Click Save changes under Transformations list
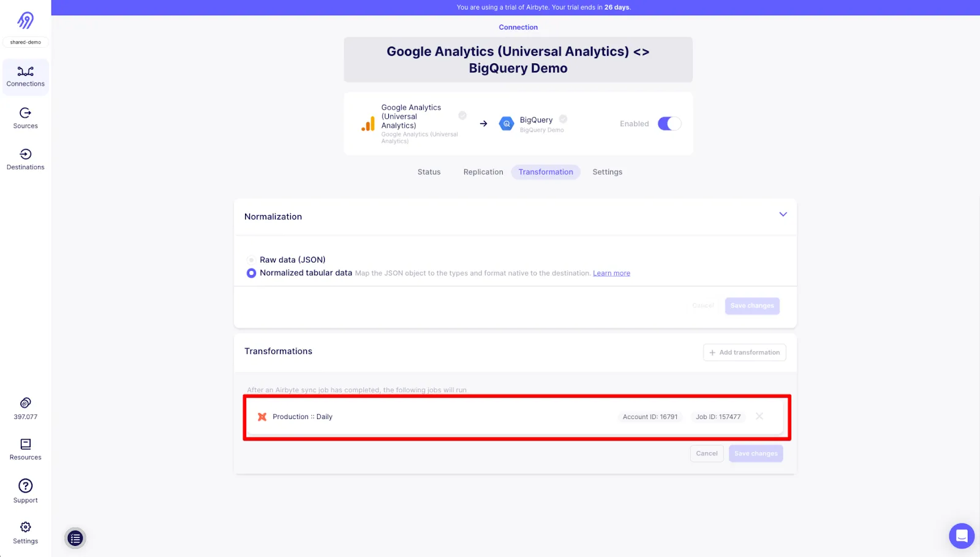 click(756, 453)
